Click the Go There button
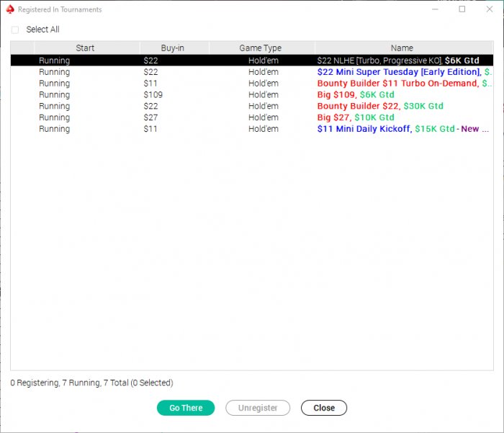The width and height of the screenshot is (504, 433). pos(186,408)
